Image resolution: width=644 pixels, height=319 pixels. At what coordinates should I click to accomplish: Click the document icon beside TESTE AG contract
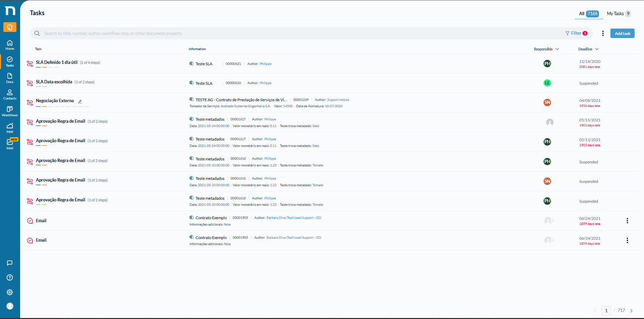[191, 99]
